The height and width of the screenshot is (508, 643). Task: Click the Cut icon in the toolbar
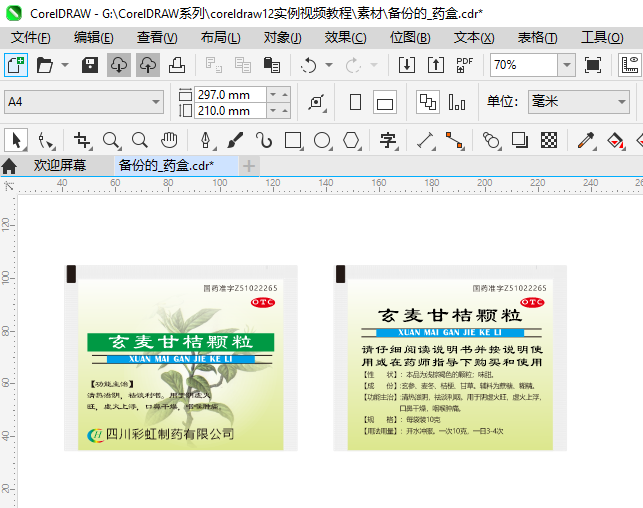click(214, 65)
